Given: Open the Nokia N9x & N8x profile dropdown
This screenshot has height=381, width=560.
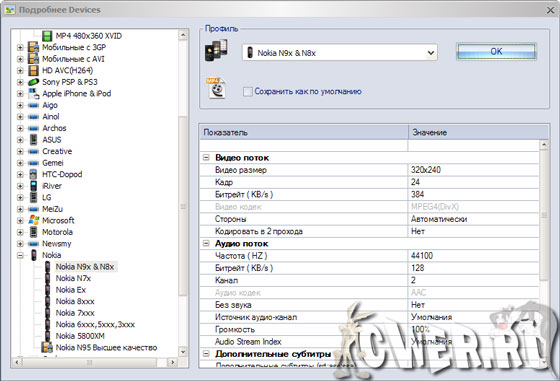Looking at the screenshot, I should [431, 53].
